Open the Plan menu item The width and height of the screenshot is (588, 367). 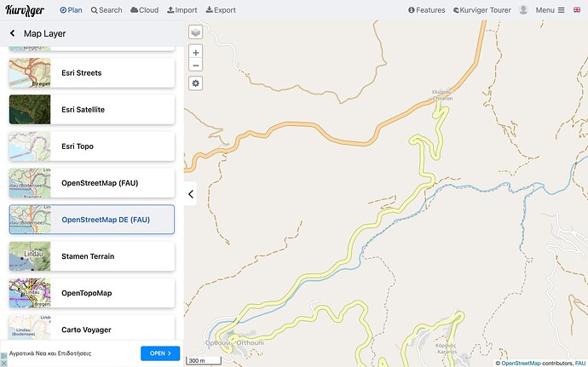[x=71, y=10]
